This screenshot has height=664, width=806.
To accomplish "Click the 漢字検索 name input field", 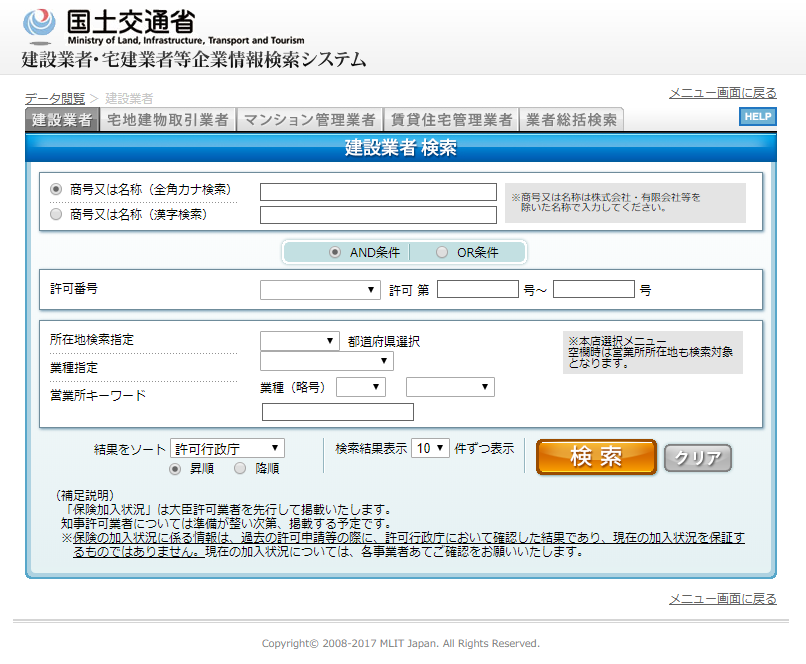I will [x=378, y=215].
